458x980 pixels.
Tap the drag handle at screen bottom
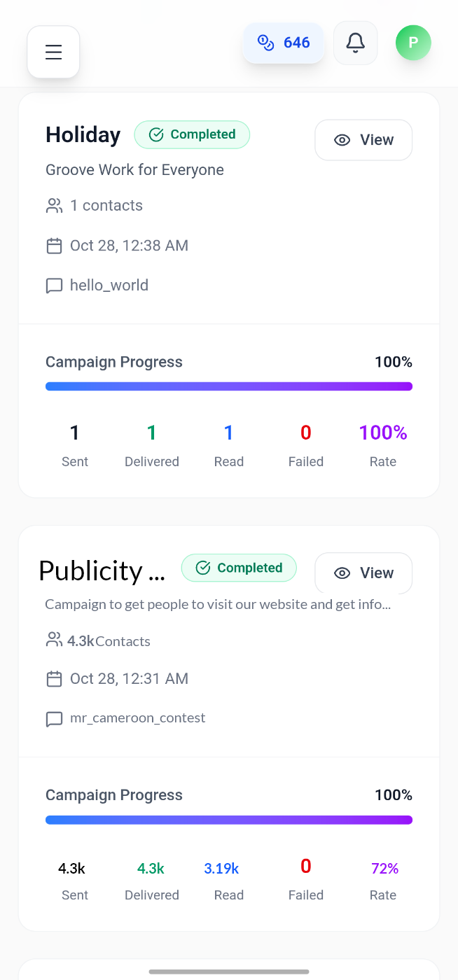tap(229, 972)
